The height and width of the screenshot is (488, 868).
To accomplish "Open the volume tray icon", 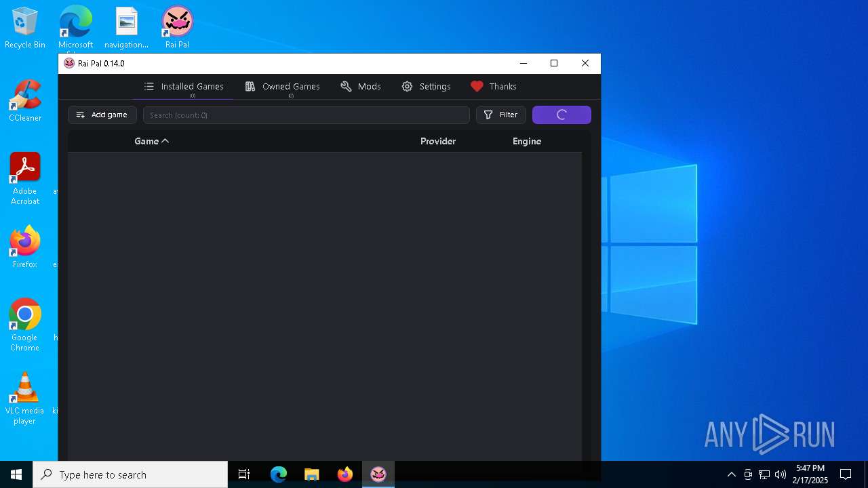I will (781, 474).
